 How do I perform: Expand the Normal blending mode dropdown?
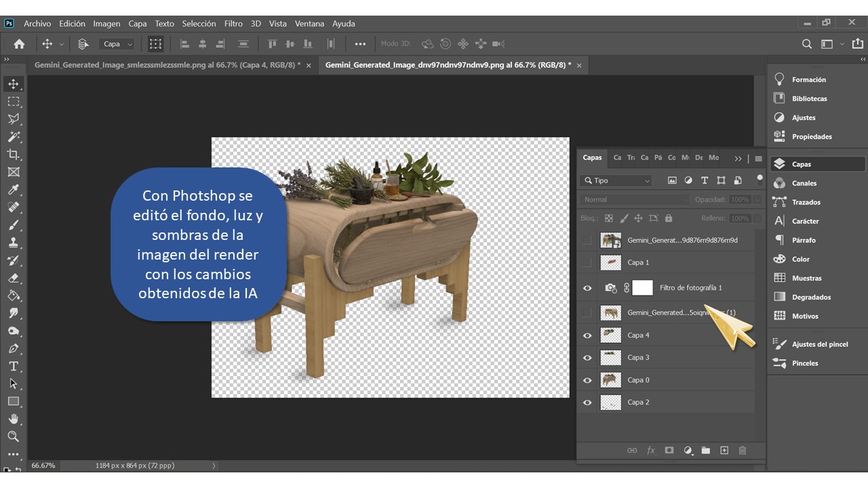pyautogui.click(x=633, y=200)
